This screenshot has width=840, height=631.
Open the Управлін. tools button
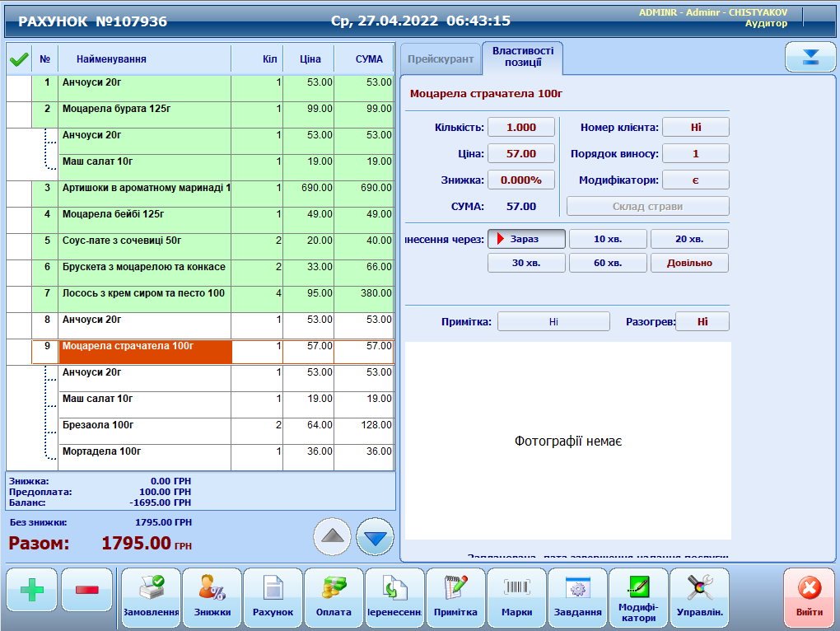[699, 597]
